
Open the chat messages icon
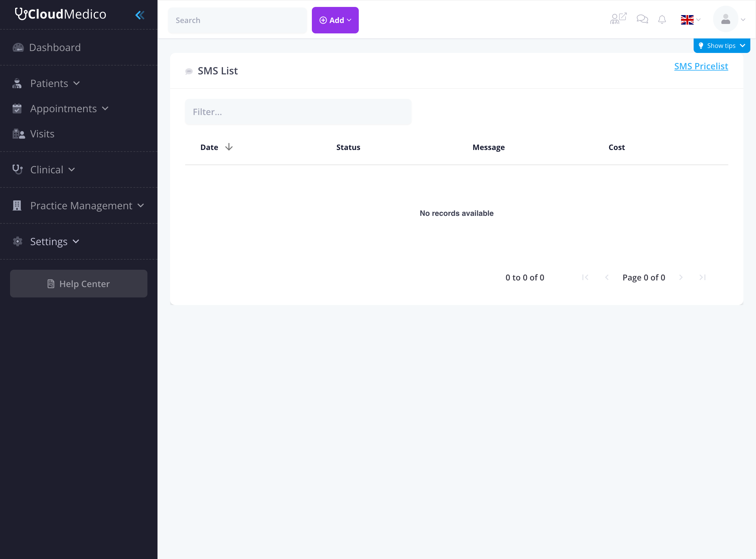pyautogui.click(x=642, y=19)
